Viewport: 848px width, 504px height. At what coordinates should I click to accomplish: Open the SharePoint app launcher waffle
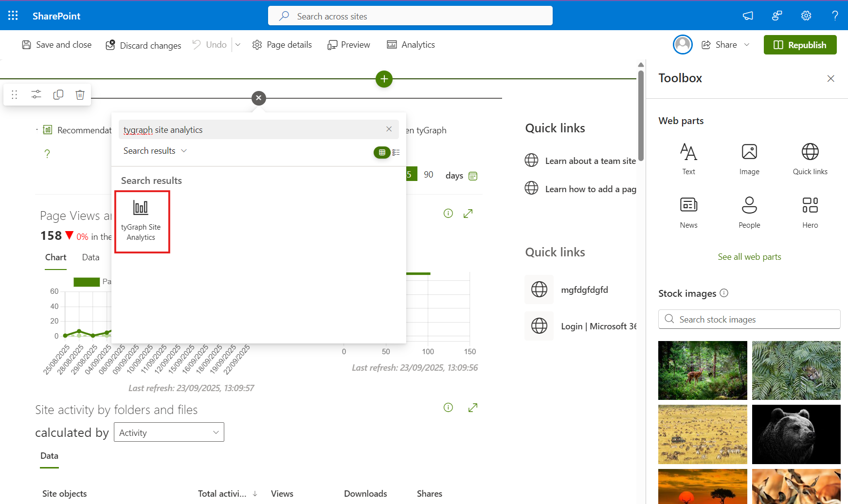coord(13,16)
